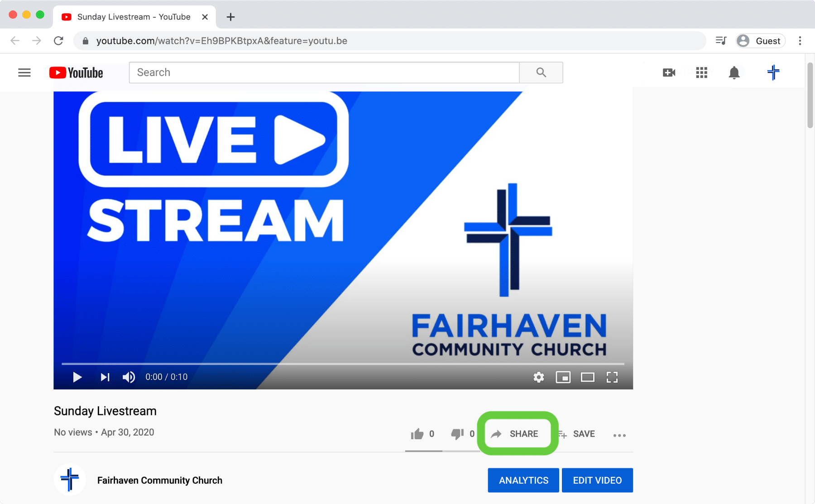Focus the browser address bar
This screenshot has height=504, width=815.
tap(389, 41)
